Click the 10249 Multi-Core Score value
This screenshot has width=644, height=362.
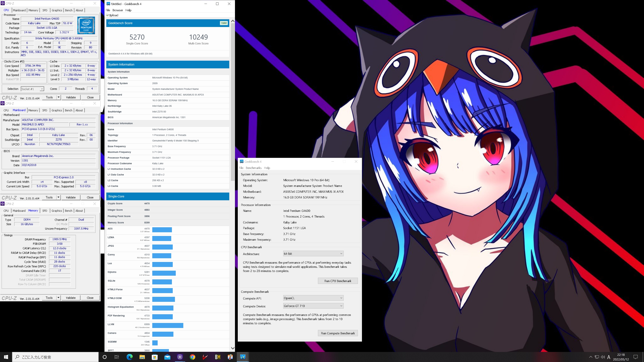(199, 37)
